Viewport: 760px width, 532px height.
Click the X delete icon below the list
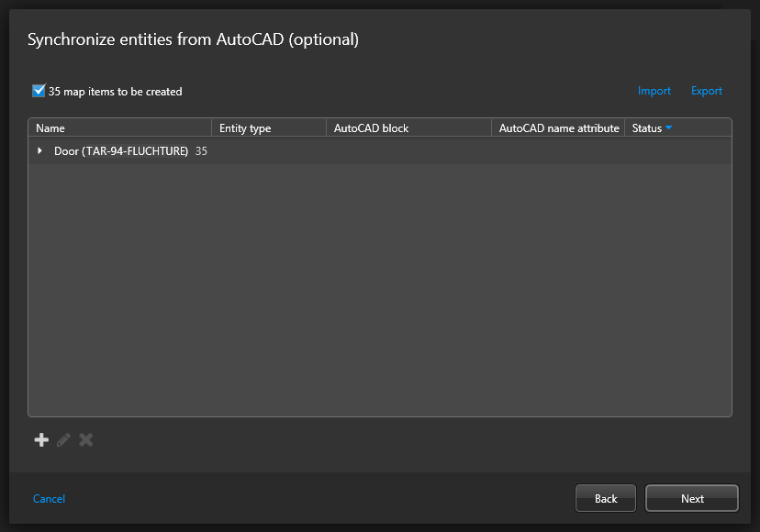tap(86, 440)
